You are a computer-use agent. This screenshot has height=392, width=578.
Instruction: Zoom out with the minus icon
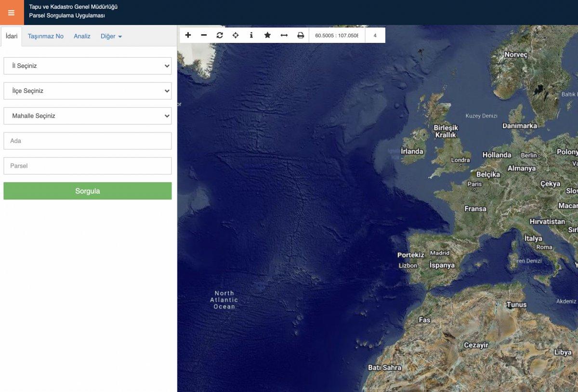tap(204, 35)
